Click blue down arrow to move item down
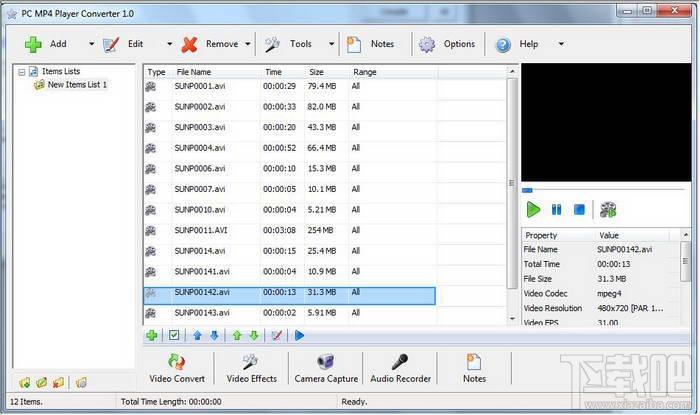The width and height of the screenshot is (700, 415). click(214, 336)
